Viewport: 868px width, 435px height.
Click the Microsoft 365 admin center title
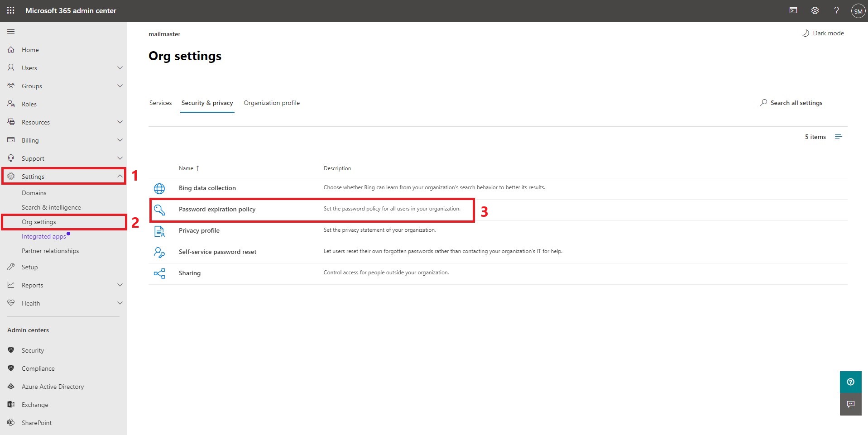pos(71,10)
